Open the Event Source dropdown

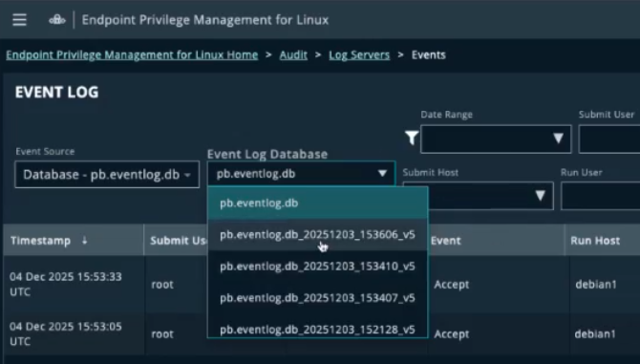click(107, 175)
